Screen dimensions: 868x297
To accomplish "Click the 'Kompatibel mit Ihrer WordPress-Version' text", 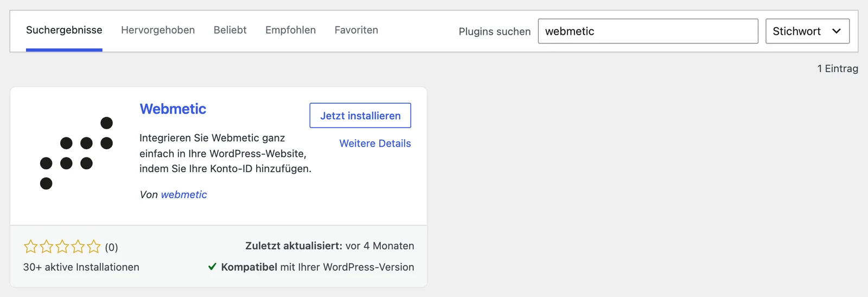I will tap(317, 267).
